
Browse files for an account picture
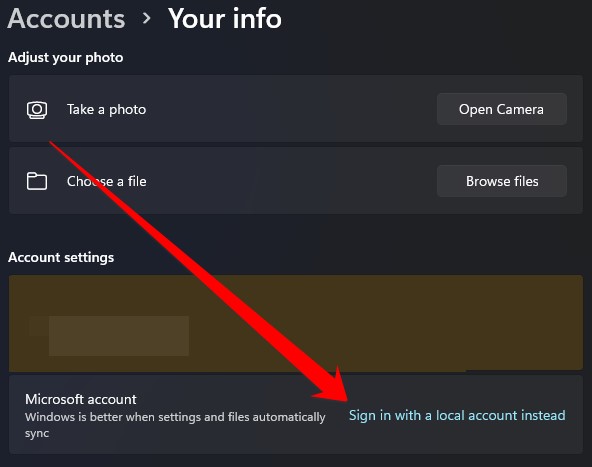502,181
